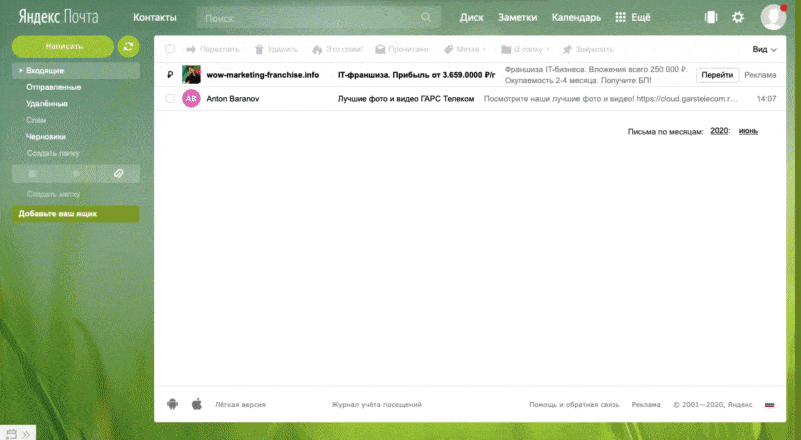Image resolution: width=801 pixels, height=440 pixels.
Task: Open Контакты in the top bar
Action: tap(155, 17)
